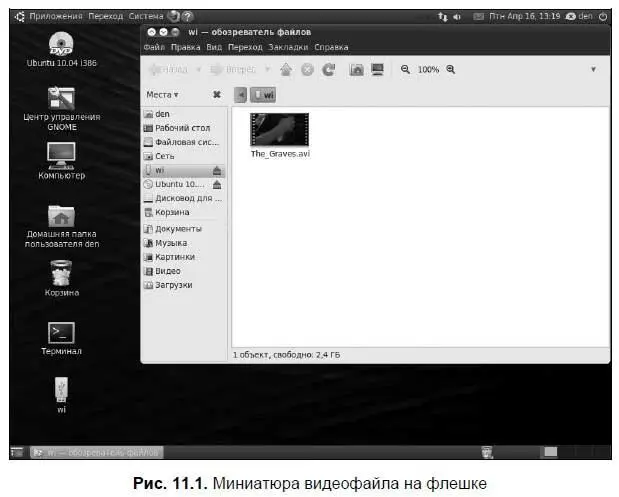Image resolution: width=619 pixels, height=497 pixels.
Task: Open the Закладки menu
Action: click(289, 47)
